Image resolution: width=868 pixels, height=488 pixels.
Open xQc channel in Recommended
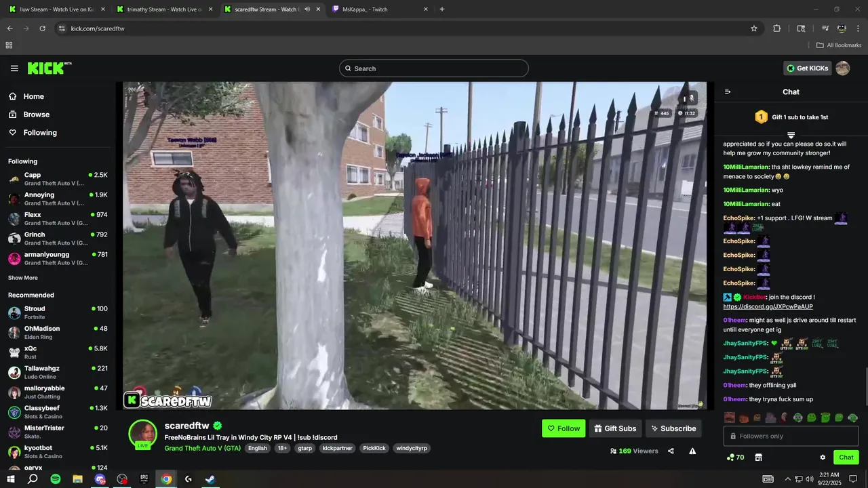click(58, 352)
